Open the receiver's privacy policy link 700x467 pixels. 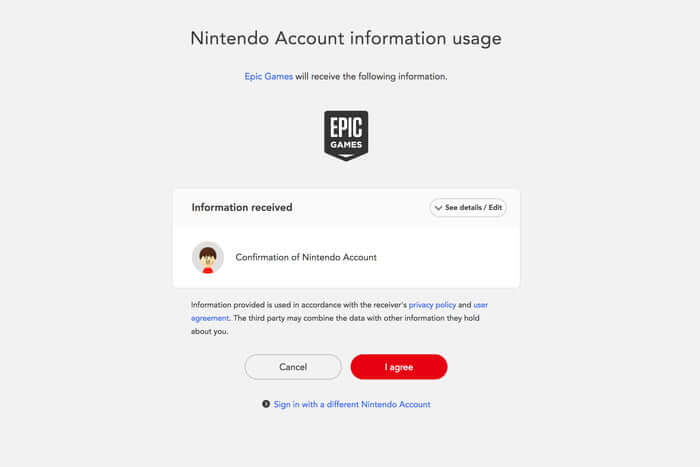[x=432, y=304]
